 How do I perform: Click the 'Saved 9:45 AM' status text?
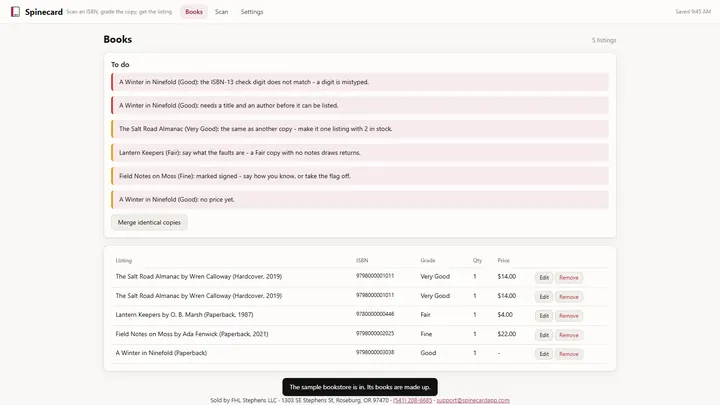[693, 12]
